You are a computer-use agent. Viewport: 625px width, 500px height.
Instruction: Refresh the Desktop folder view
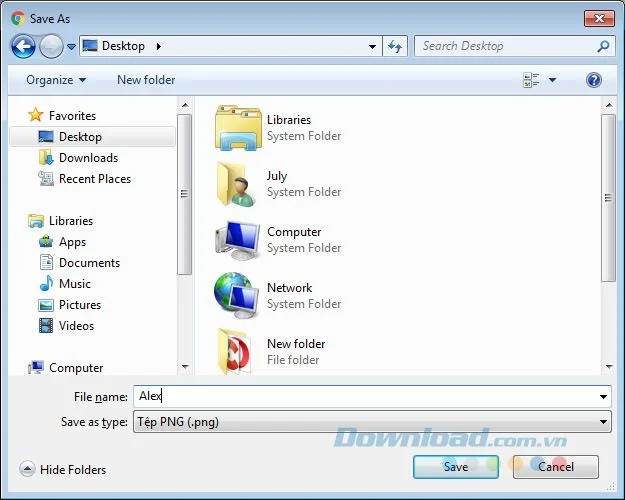[x=395, y=47]
